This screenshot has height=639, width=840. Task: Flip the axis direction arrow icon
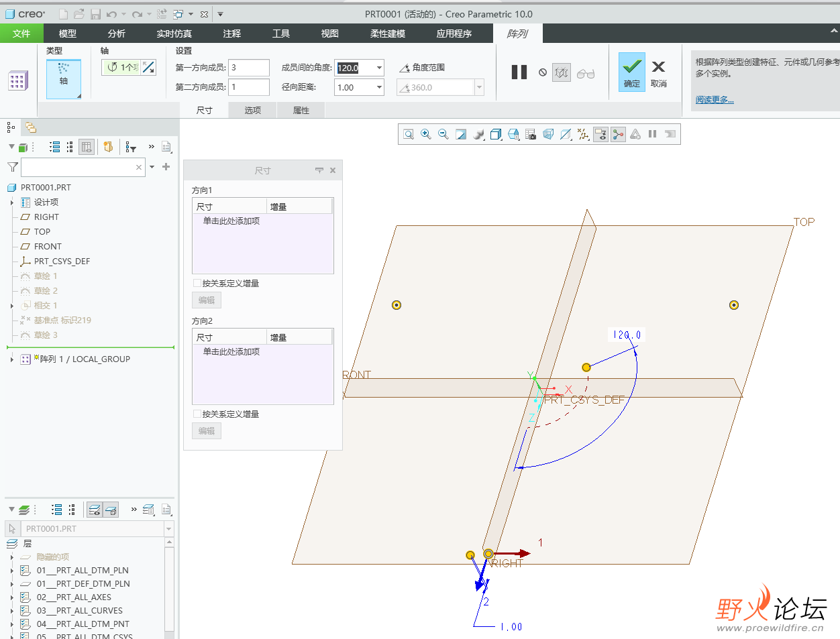click(x=149, y=67)
